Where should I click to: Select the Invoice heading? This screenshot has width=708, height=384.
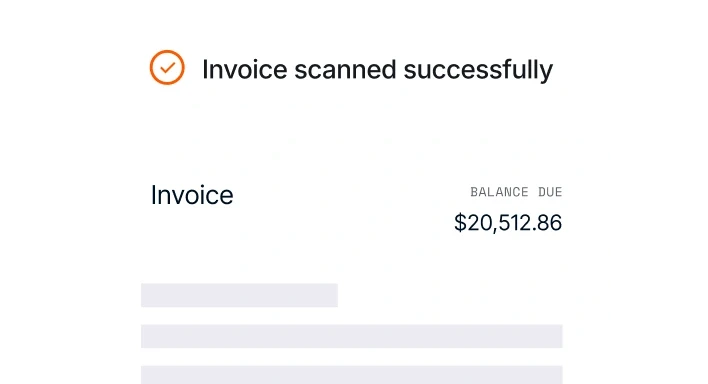pos(192,195)
